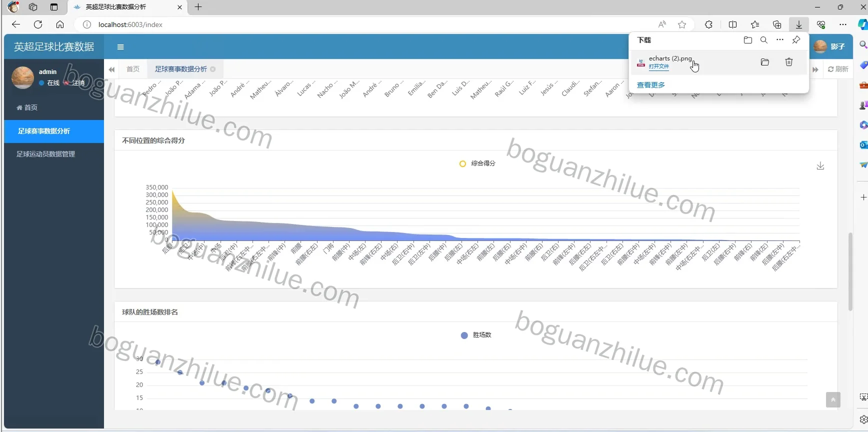This screenshot has width=868, height=432.
Task: Click 查看更多 in downloads panel
Action: pyautogui.click(x=651, y=85)
